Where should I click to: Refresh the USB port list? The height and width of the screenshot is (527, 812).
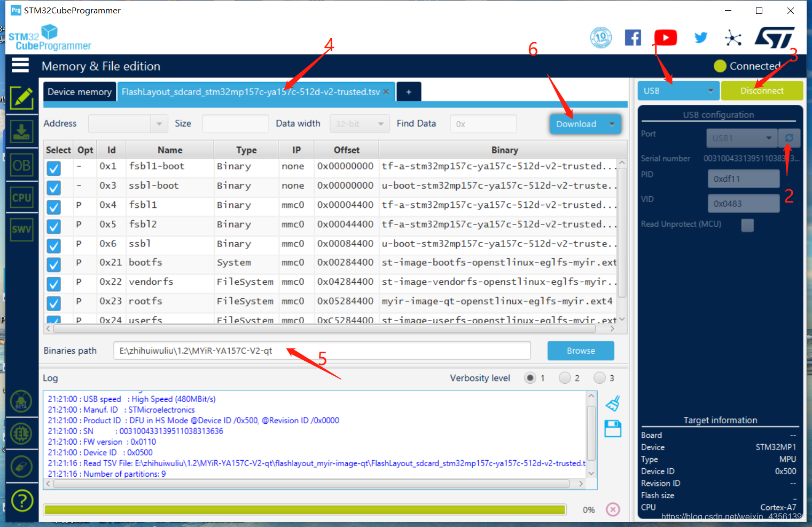coord(789,138)
